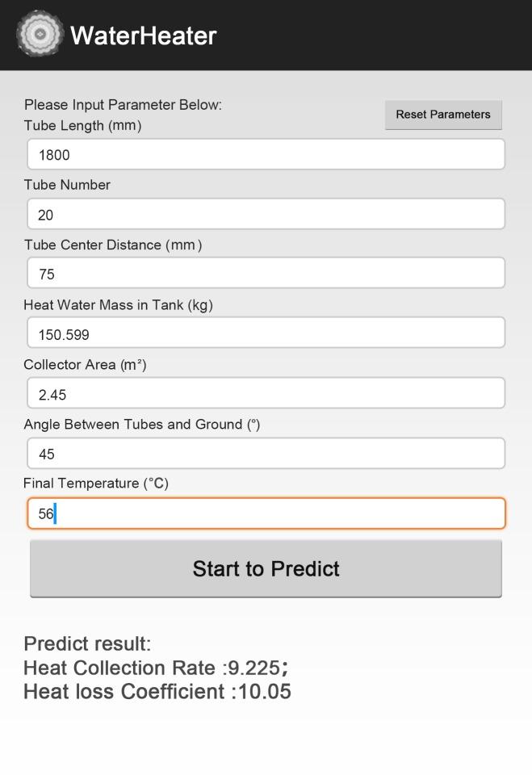The image size is (532, 775).
Task: Click the Tube Center Distance input box
Action: point(266,274)
